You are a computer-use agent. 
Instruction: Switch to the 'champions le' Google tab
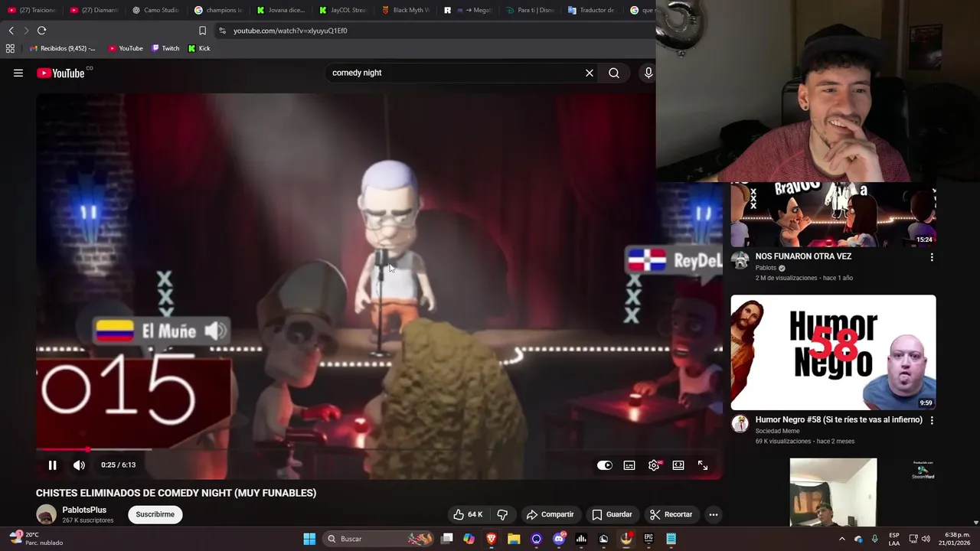click(220, 10)
